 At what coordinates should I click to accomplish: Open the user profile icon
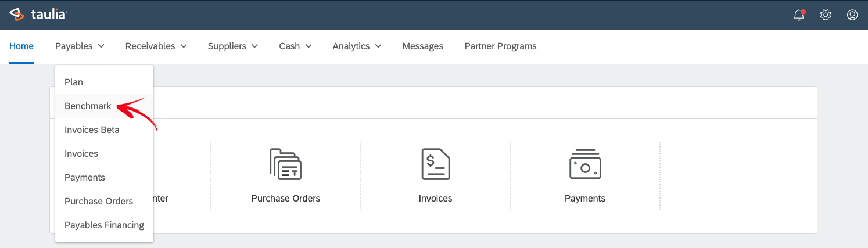pos(852,15)
